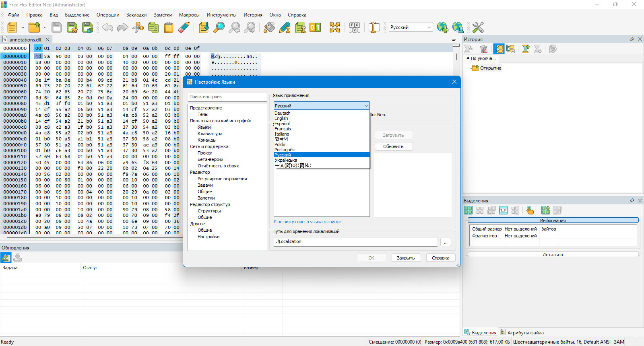
Task: Select Регулярные выражения in the settings tree
Action: (x=222, y=179)
